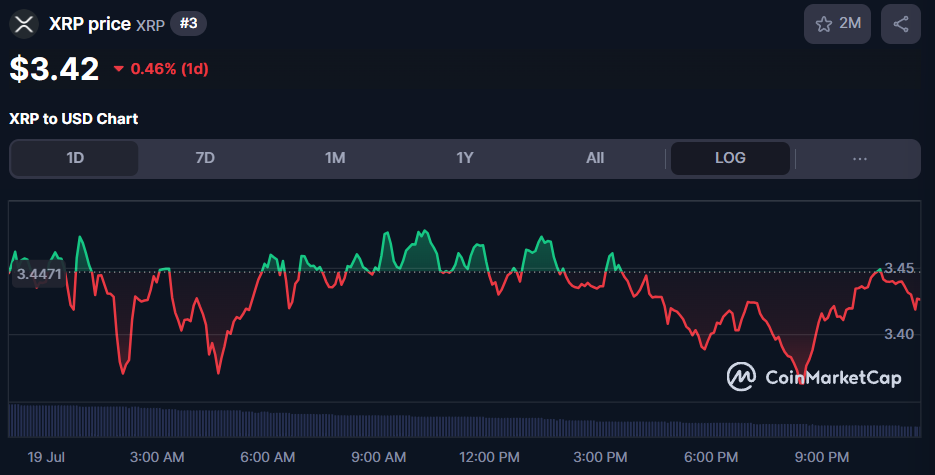Click the 3.4471 price label on chart
The width and height of the screenshot is (935, 475).
[x=39, y=274]
